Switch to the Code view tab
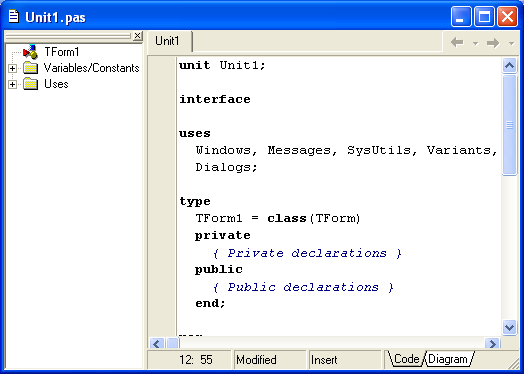The height and width of the screenshot is (374, 524). [406, 359]
